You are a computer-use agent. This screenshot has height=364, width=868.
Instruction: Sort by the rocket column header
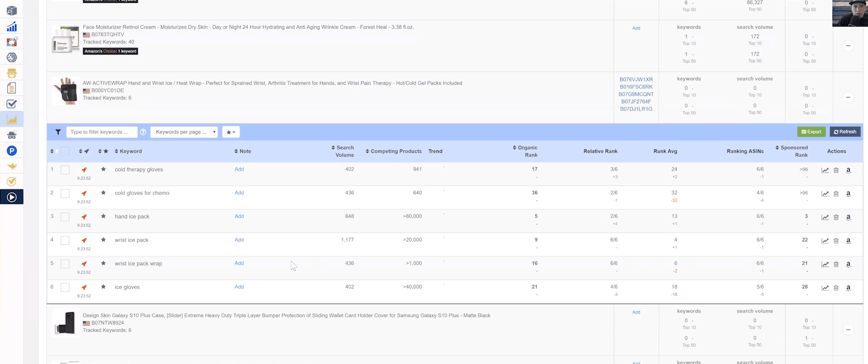[84, 151]
